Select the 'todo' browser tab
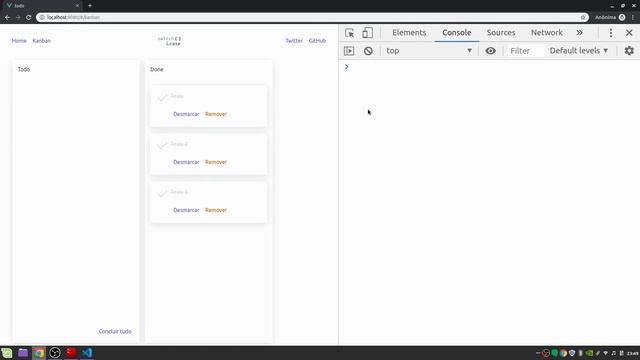 (x=41, y=6)
